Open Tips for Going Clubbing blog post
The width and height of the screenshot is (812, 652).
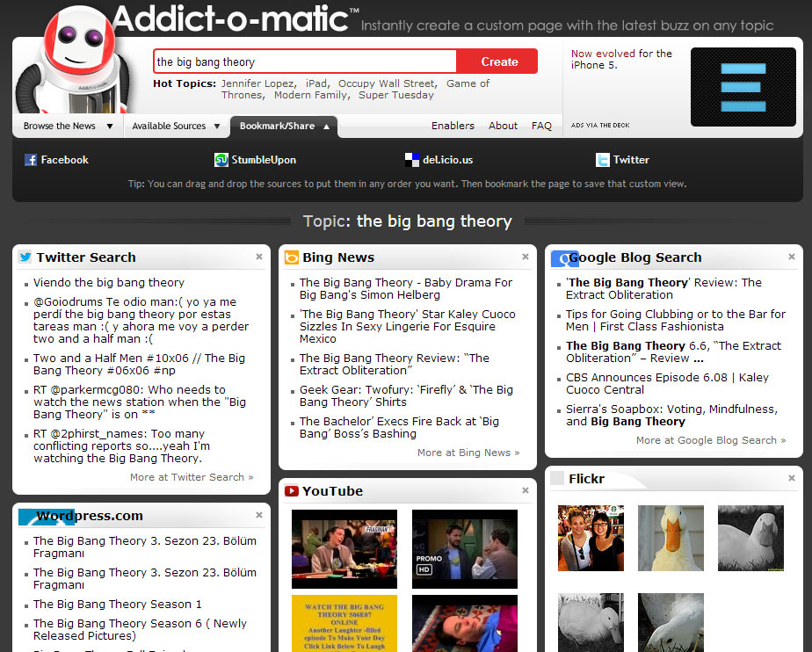point(675,320)
